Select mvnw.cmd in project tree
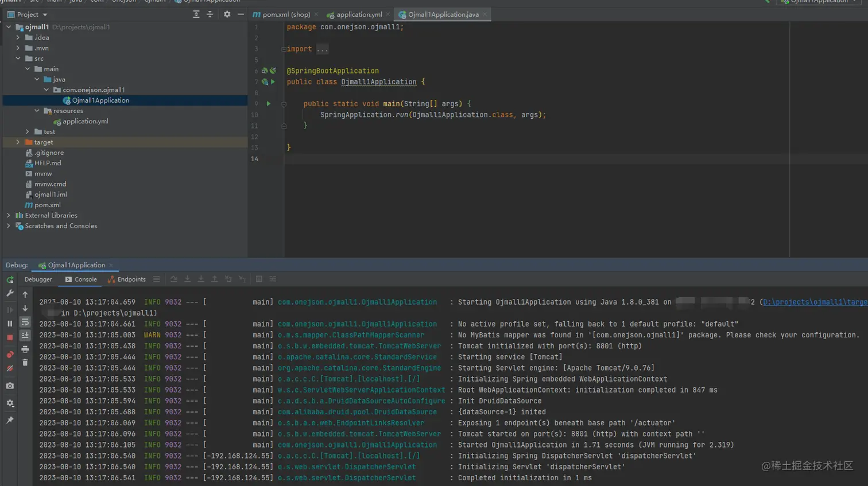Image resolution: width=868 pixels, height=486 pixels. [x=50, y=184]
